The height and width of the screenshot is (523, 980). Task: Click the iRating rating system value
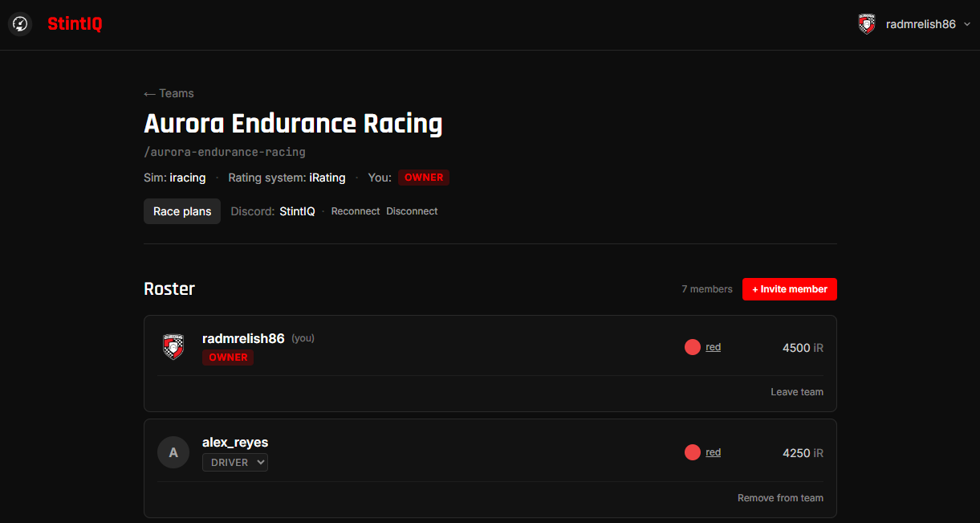(x=327, y=178)
